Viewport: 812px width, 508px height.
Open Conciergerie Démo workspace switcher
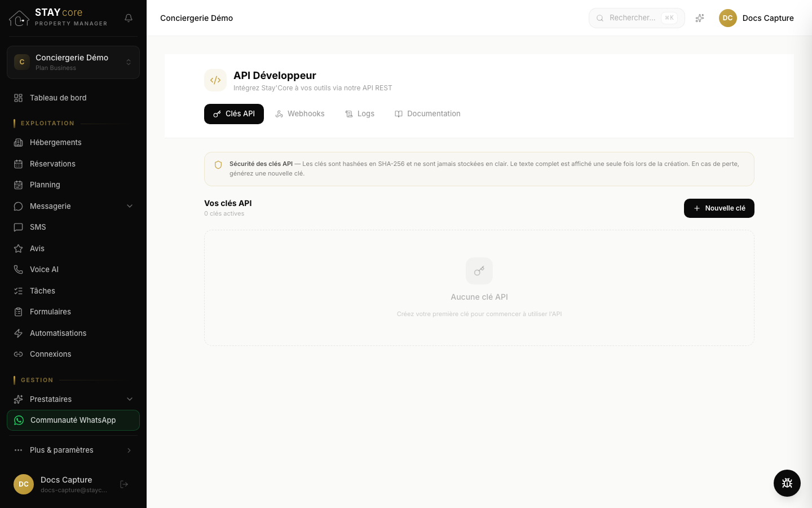click(73, 62)
